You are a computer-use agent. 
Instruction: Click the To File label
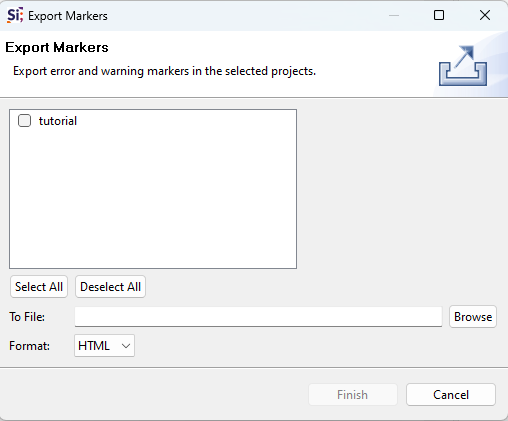[27, 317]
